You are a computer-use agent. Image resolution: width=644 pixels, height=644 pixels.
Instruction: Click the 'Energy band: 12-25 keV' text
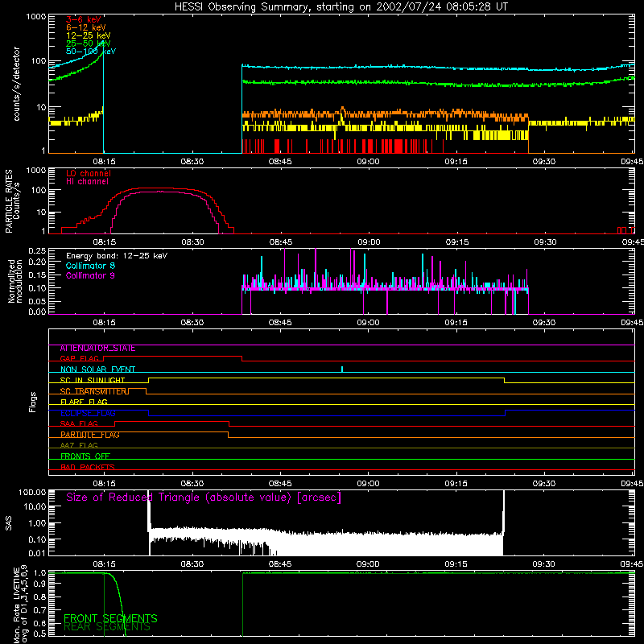[x=117, y=256]
